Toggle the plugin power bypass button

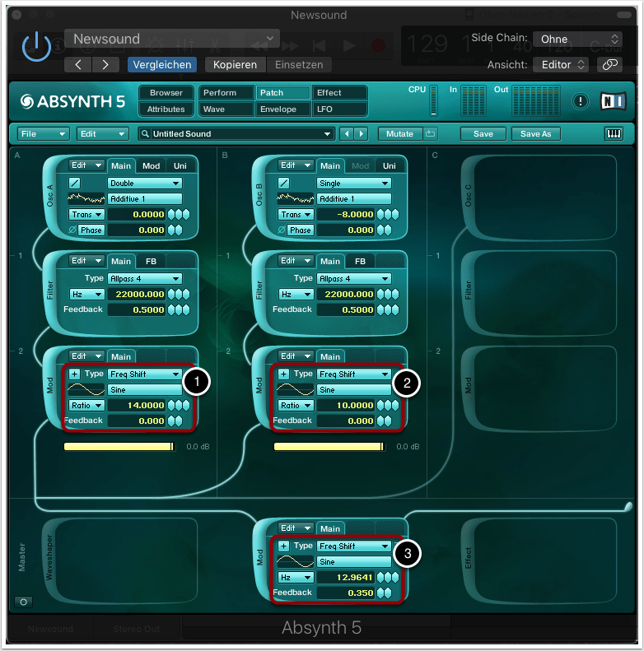pos(36,46)
